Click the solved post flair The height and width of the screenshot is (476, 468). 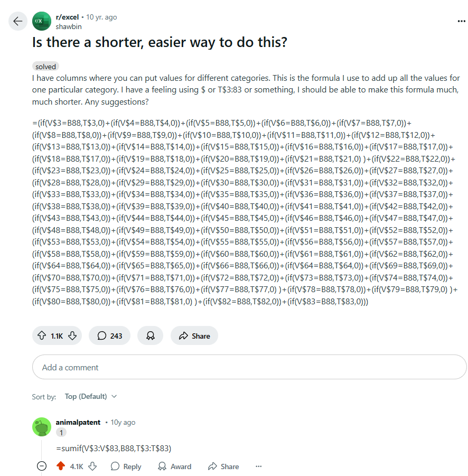pyautogui.click(x=45, y=67)
